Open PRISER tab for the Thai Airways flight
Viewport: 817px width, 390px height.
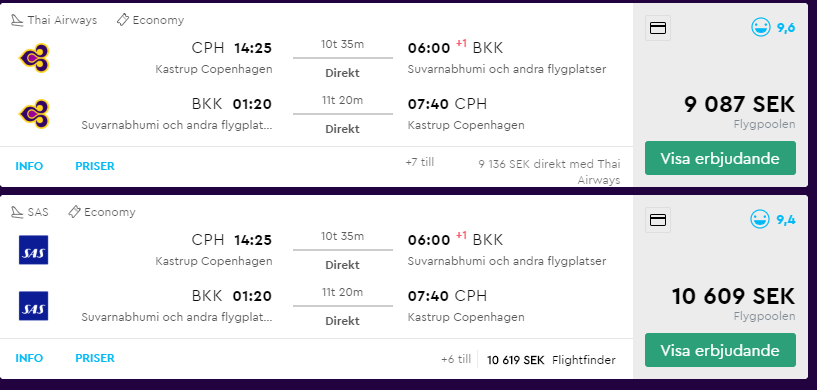pyautogui.click(x=95, y=166)
